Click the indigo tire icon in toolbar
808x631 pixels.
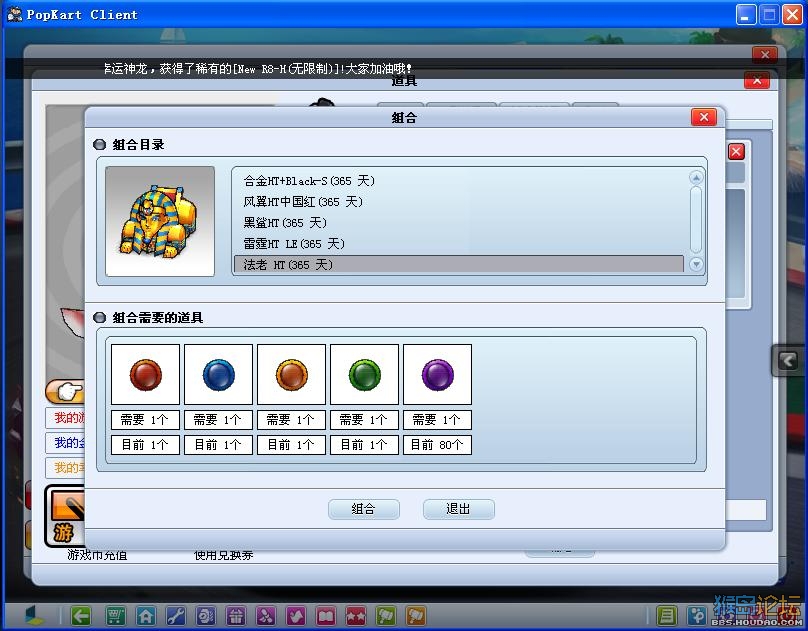click(x=206, y=616)
